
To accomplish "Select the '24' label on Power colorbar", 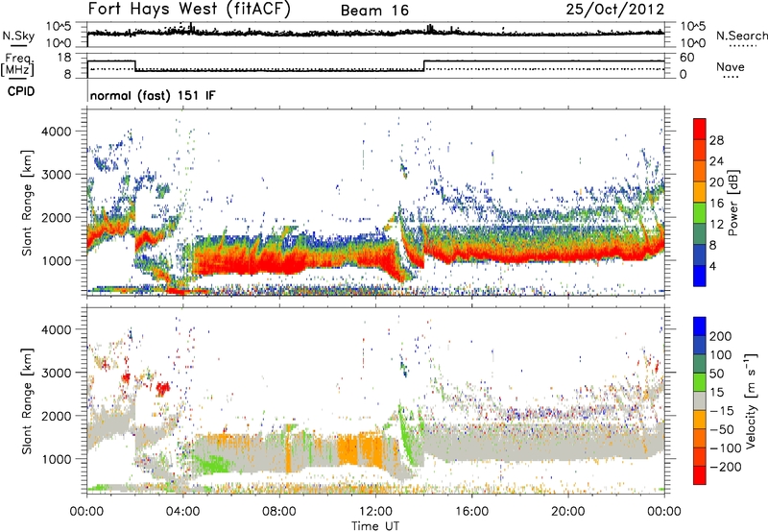I will click(x=716, y=161).
